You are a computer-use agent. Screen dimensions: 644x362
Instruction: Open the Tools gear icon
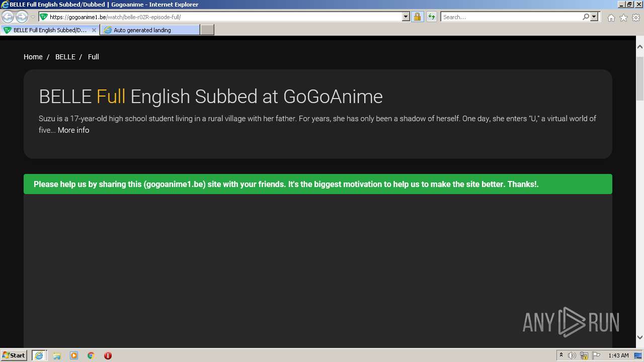coord(636,18)
